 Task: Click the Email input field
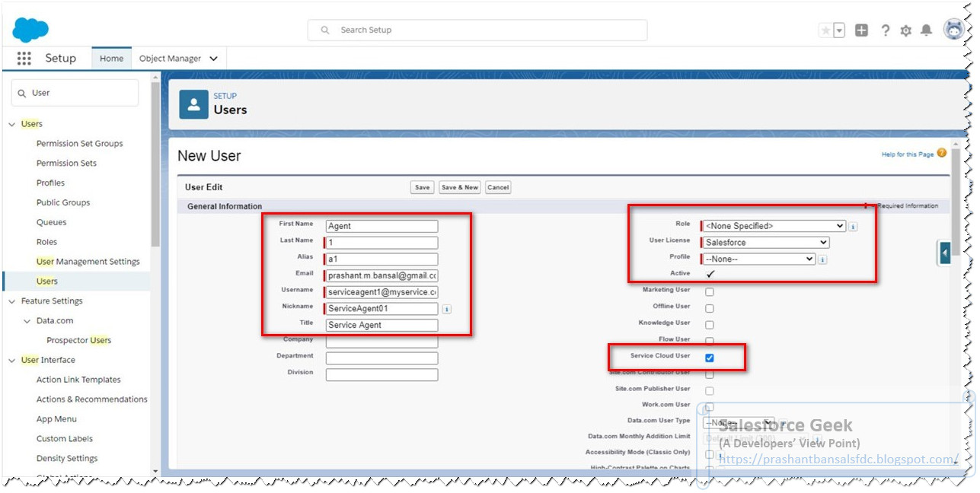382,275
